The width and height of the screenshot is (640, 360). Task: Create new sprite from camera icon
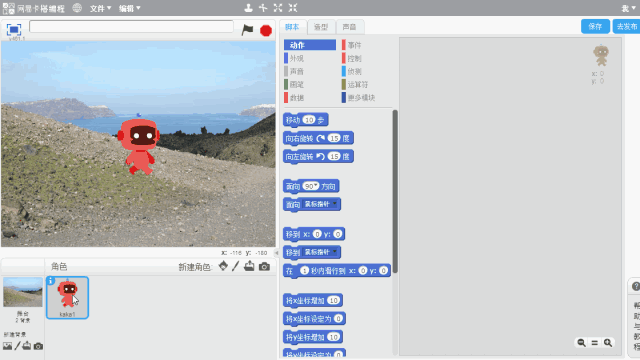[x=264, y=267]
